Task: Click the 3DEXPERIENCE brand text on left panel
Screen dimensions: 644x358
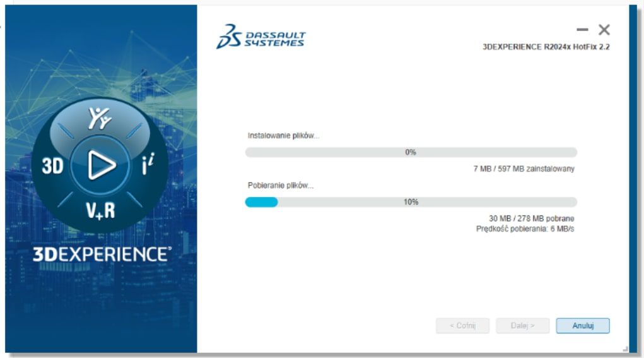Action: [102, 254]
